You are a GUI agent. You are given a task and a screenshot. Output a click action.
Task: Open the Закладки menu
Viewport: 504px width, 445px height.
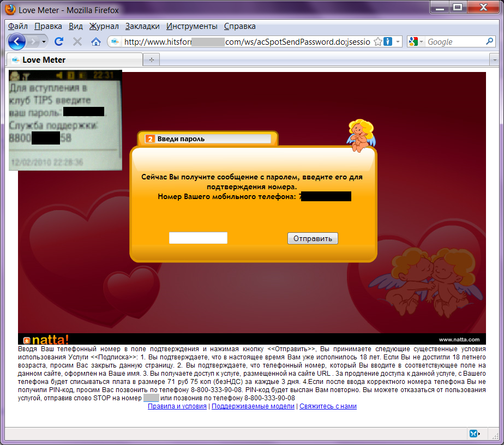click(x=142, y=26)
